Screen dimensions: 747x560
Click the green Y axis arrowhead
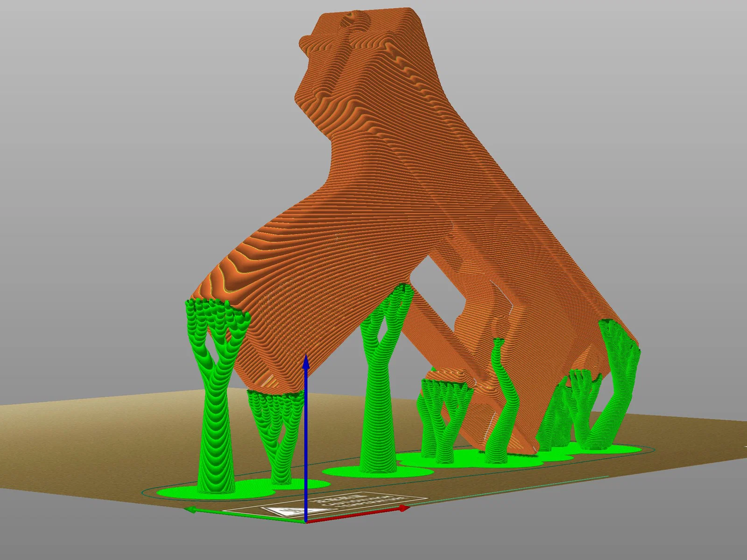[x=190, y=509]
